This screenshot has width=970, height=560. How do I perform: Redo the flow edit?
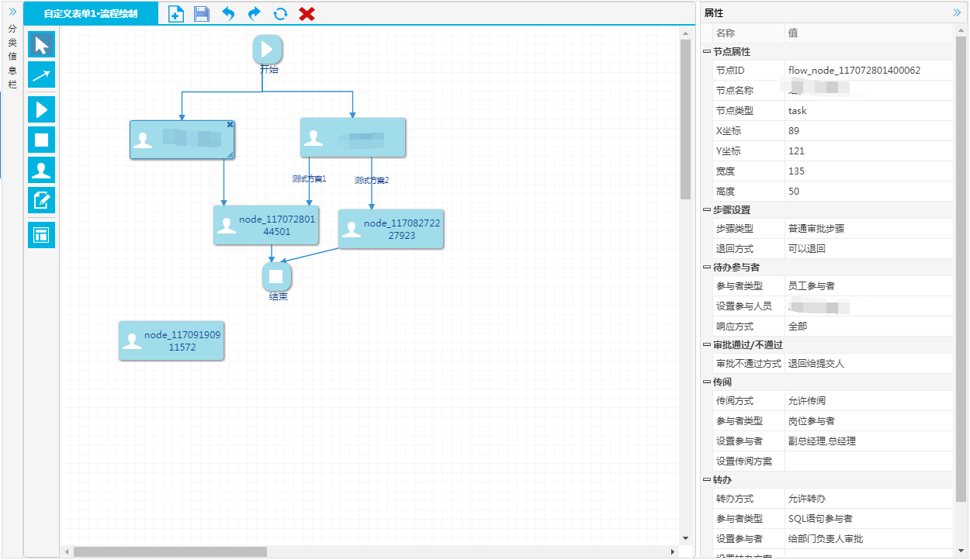click(x=255, y=14)
